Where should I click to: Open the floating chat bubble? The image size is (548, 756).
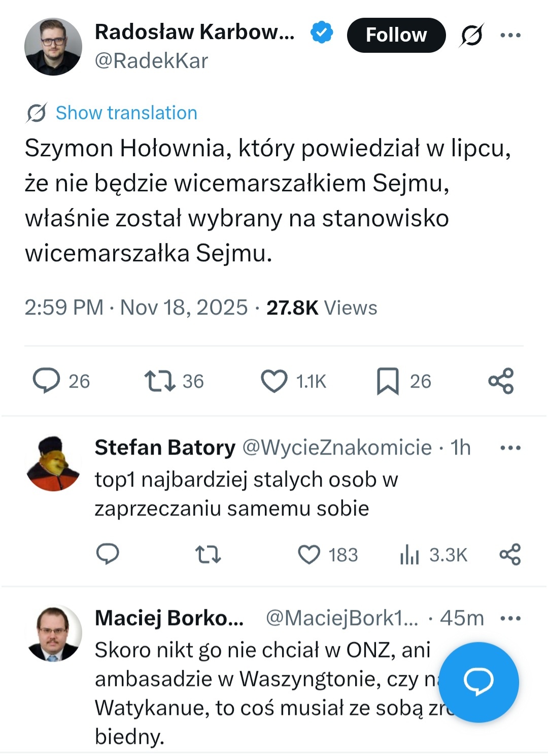pyautogui.click(x=479, y=682)
